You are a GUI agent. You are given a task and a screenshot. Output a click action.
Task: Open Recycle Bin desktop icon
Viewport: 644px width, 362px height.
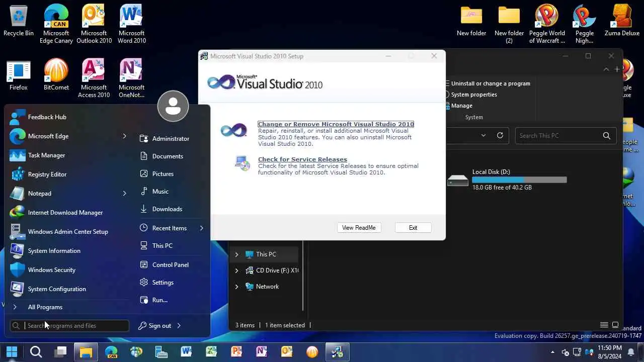pos(19,21)
